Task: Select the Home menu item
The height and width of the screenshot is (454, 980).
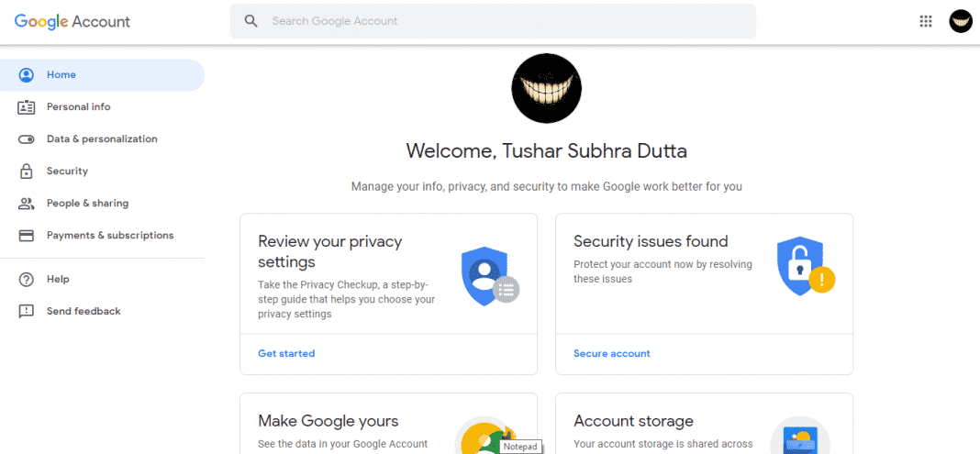Action: coord(103,75)
